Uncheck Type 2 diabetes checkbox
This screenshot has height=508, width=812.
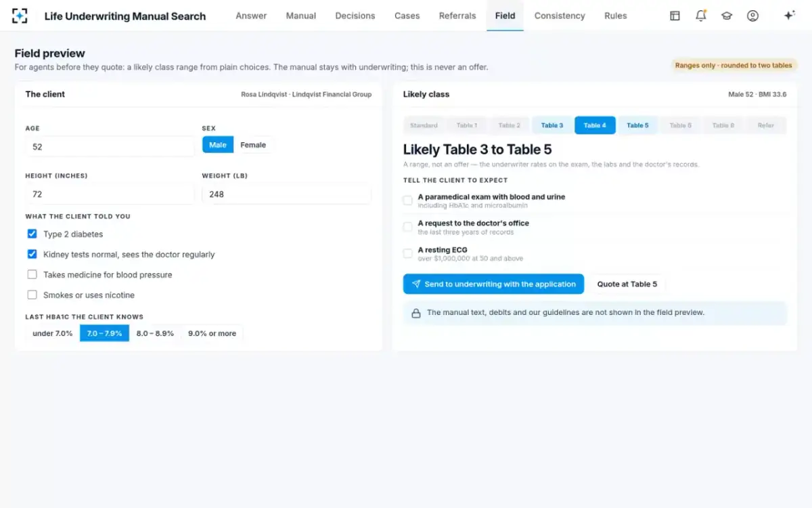tap(32, 234)
